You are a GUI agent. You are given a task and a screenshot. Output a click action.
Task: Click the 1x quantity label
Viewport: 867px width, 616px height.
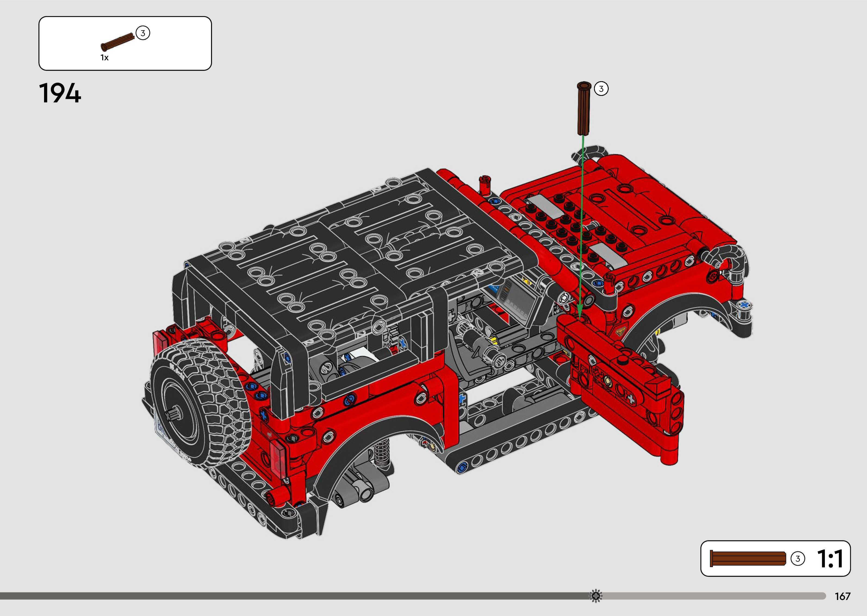[x=104, y=58]
